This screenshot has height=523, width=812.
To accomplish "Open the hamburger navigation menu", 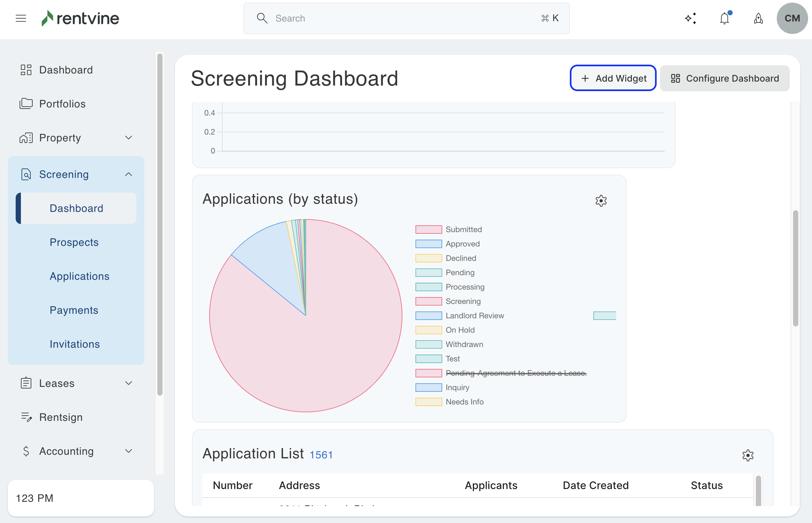I will coord(21,18).
